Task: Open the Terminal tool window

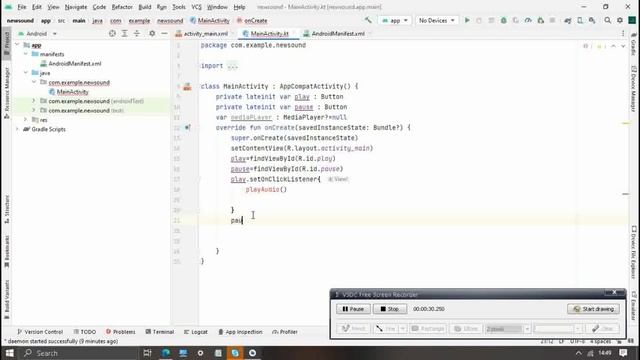Action: coord(160,332)
